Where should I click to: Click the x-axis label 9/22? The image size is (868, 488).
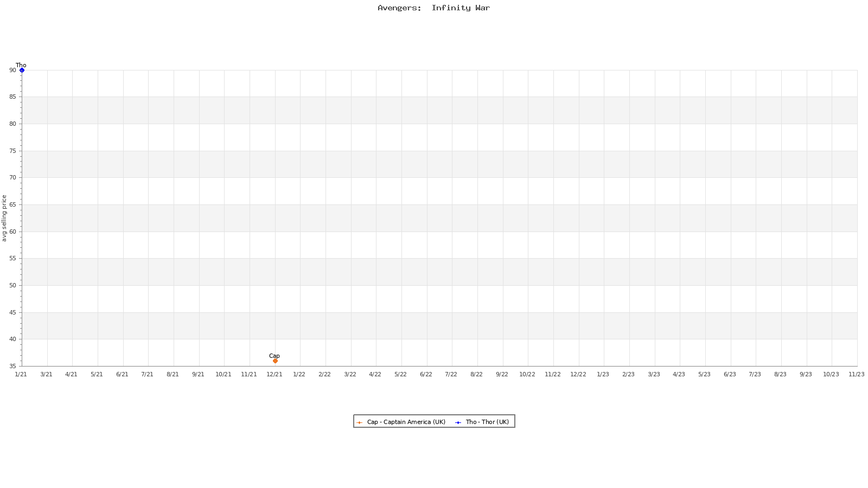[x=502, y=374]
